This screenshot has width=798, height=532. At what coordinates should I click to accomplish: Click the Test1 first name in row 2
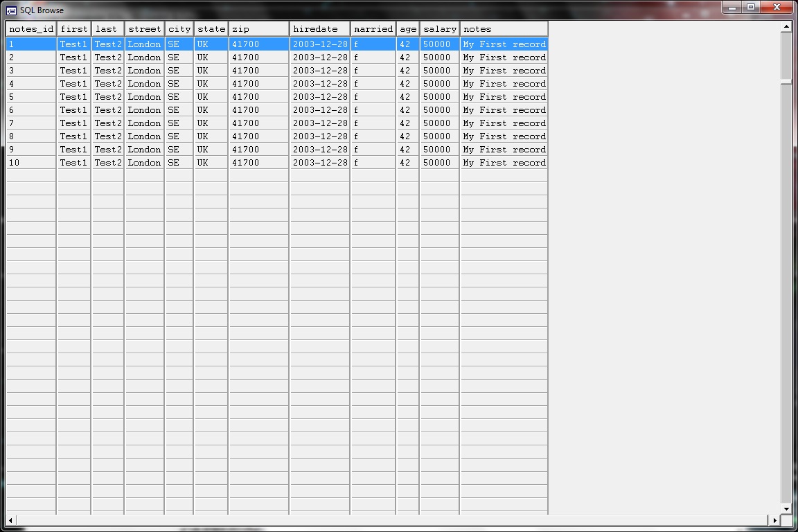pyautogui.click(x=73, y=57)
